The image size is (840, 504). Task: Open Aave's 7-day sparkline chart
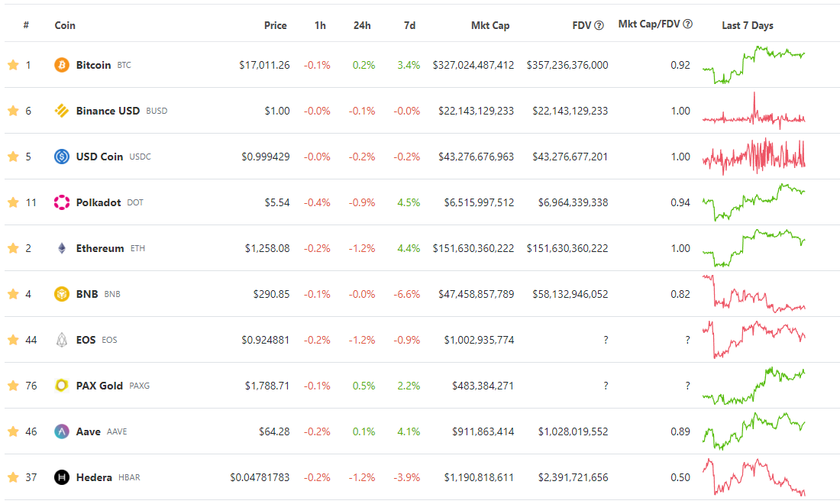pos(754,431)
